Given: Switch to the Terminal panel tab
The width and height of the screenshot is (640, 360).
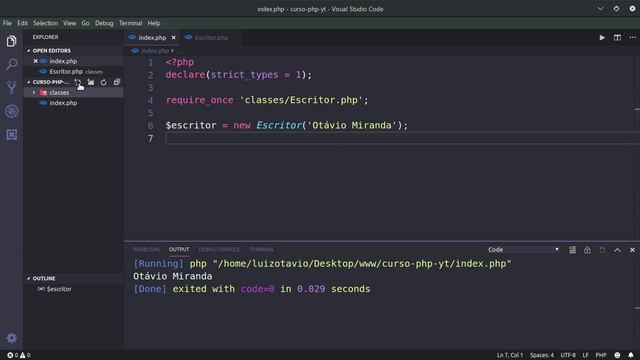Looking at the screenshot, I should click(262, 249).
